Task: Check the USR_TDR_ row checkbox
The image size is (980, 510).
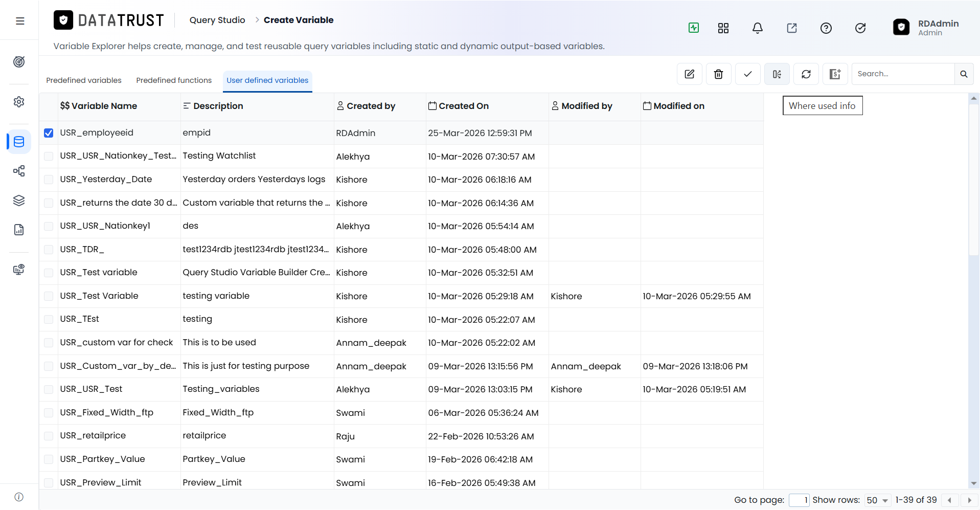Action: [49, 250]
